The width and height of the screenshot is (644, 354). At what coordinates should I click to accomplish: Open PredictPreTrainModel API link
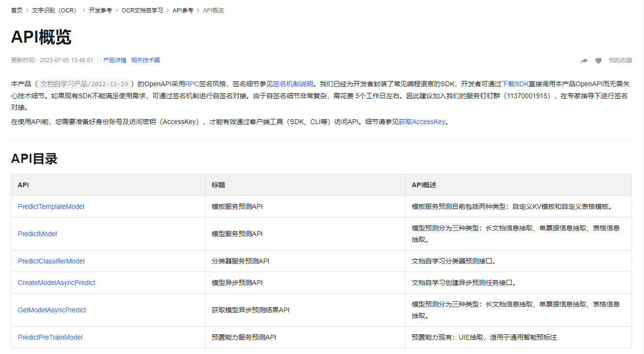tap(50, 337)
